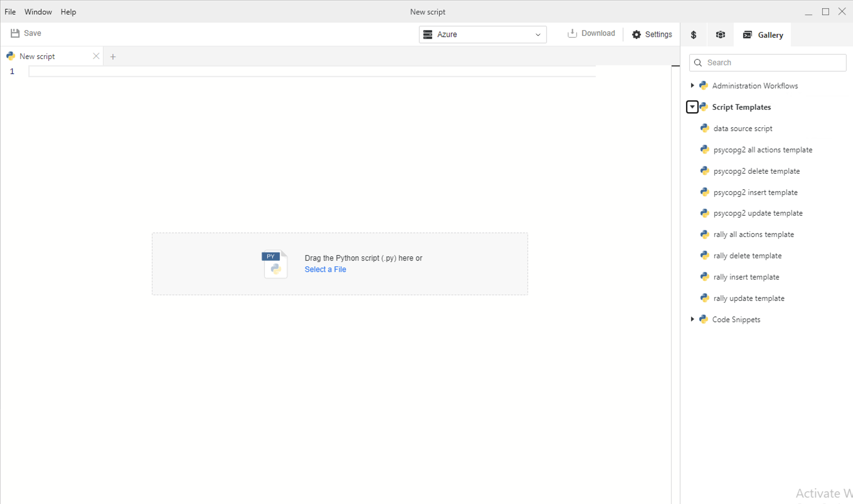
Task: Click the Download icon in toolbar
Action: pyautogui.click(x=572, y=33)
